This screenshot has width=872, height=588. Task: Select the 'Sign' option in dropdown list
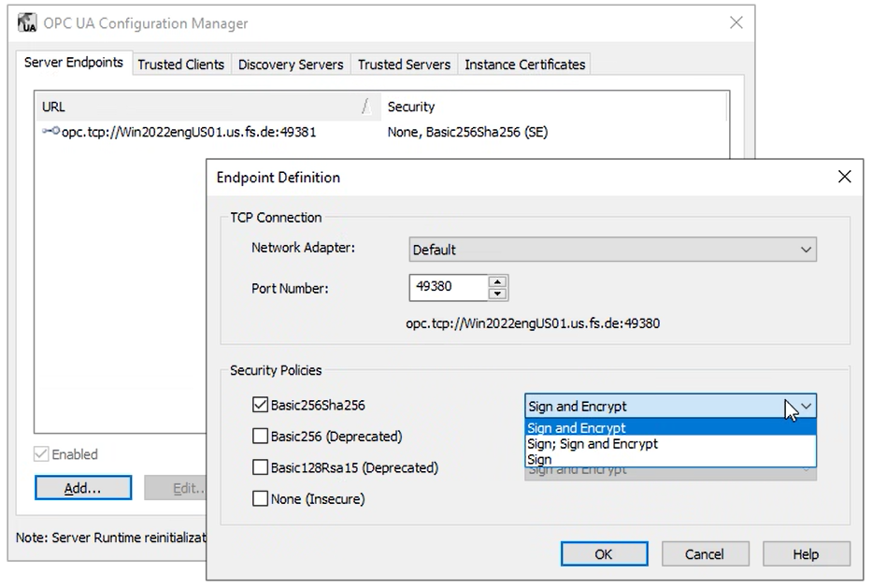540,459
